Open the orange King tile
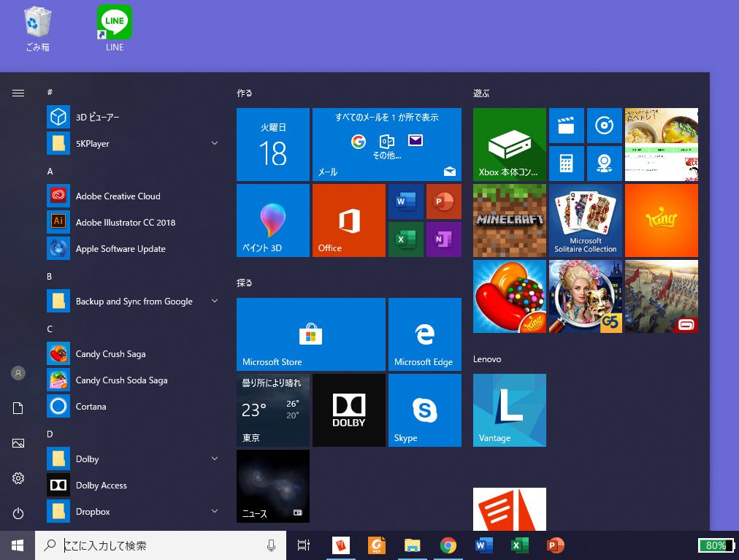739x560 pixels. (x=662, y=220)
